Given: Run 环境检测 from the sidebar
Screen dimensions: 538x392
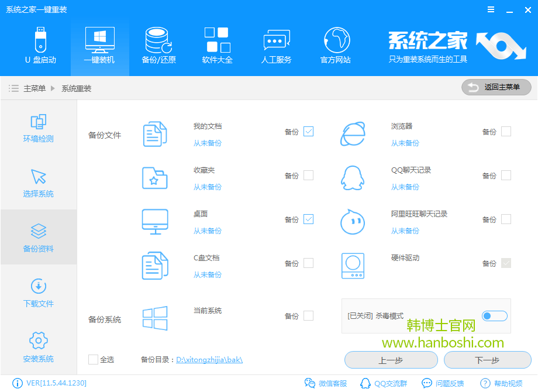Looking at the screenshot, I should pyautogui.click(x=38, y=129).
